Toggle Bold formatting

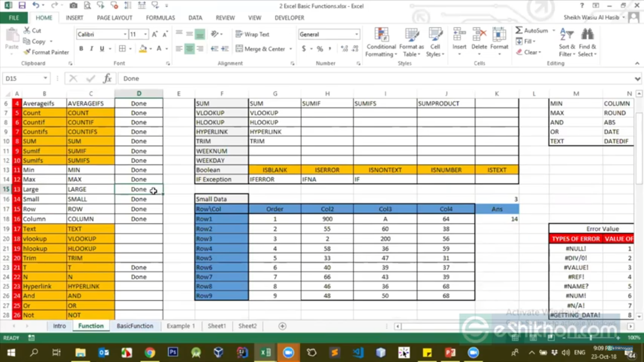[x=81, y=49]
